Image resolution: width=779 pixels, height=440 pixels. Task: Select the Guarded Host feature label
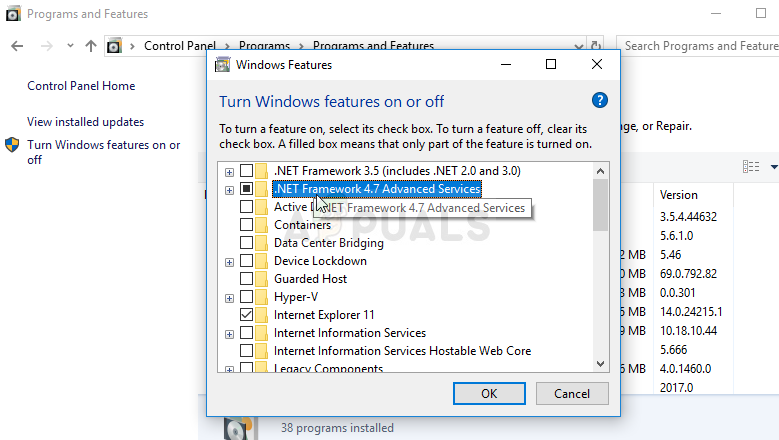click(x=311, y=279)
